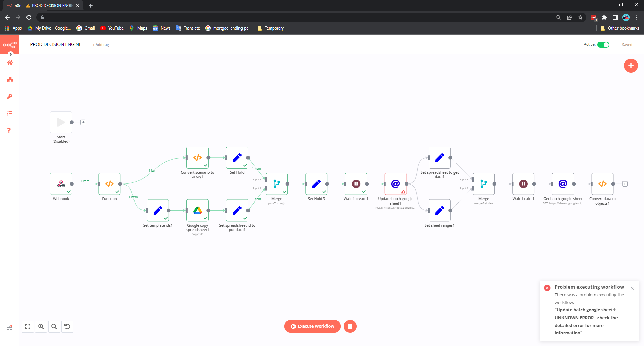
Task: Open Chrome three-dot menu
Action: 637,17
